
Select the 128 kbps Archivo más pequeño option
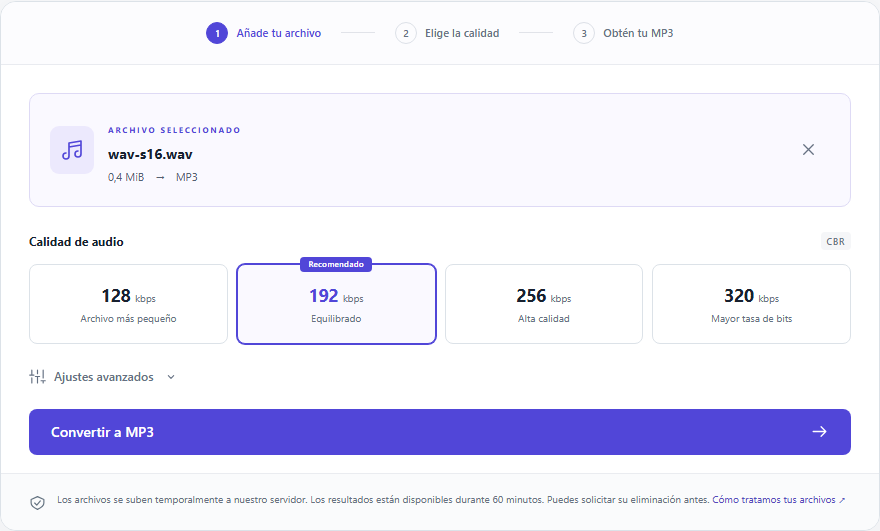(129, 304)
